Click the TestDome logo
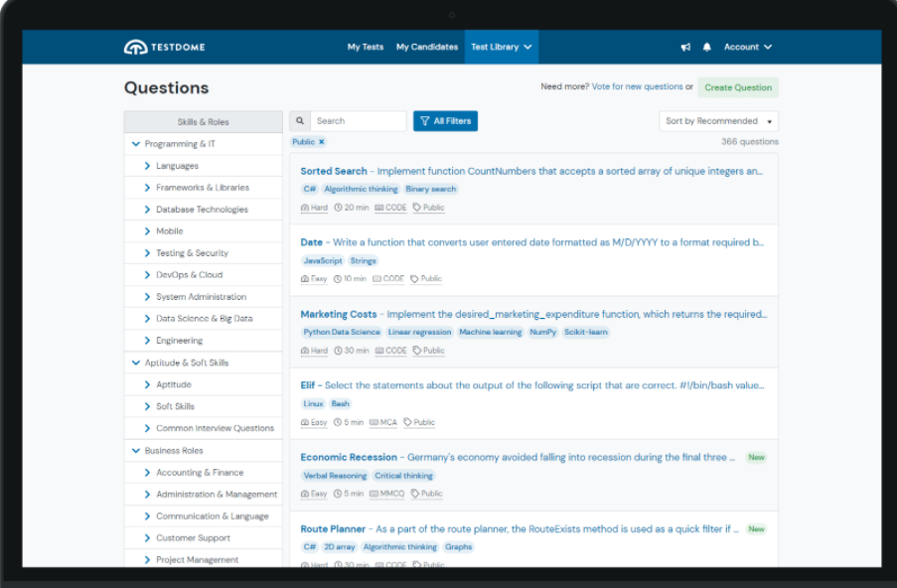This screenshot has height=588, width=897. click(x=164, y=47)
